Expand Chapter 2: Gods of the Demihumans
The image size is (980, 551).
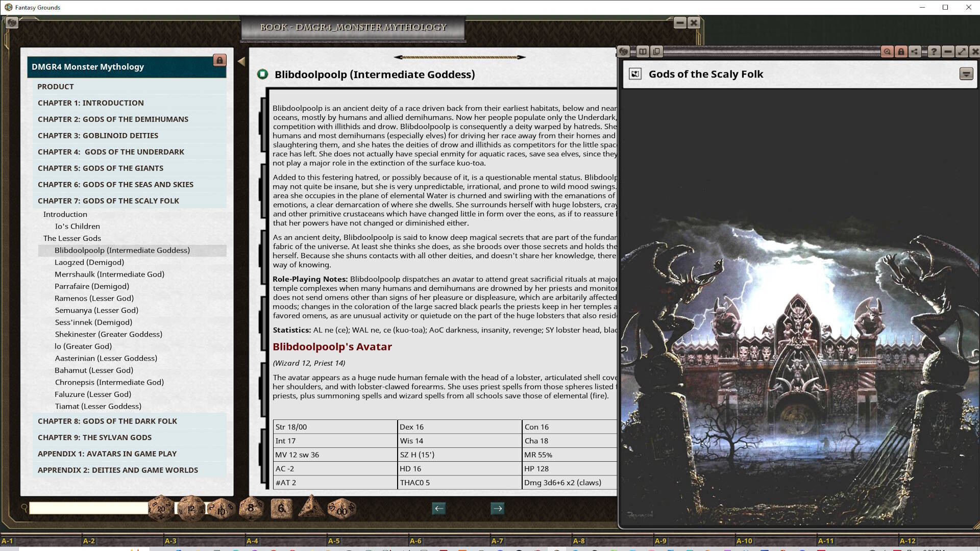tap(130, 119)
